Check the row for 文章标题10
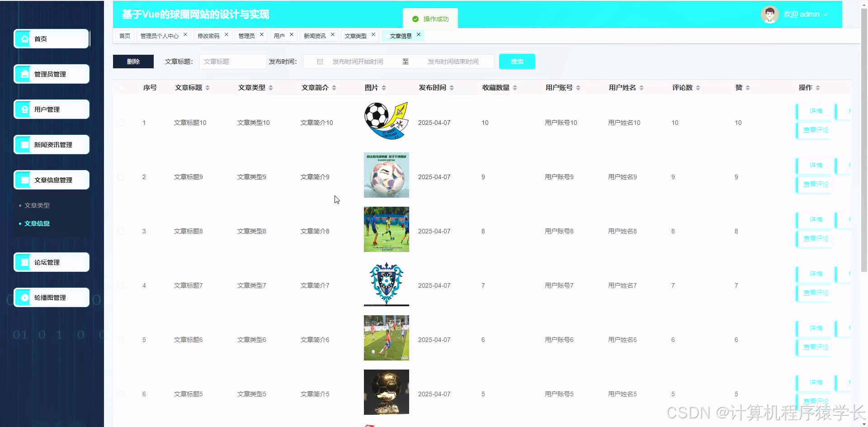The height and width of the screenshot is (427, 868). pos(121,123)
